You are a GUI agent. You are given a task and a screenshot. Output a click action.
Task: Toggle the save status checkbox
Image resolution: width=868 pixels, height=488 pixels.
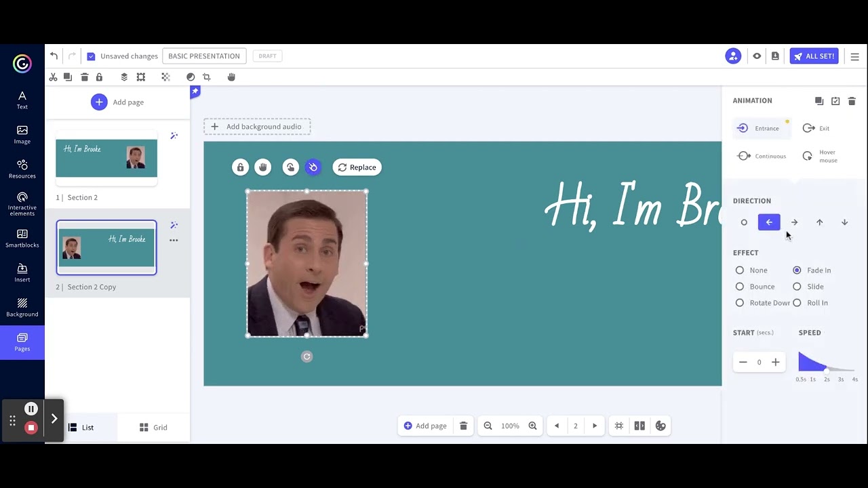coord(91,56)
